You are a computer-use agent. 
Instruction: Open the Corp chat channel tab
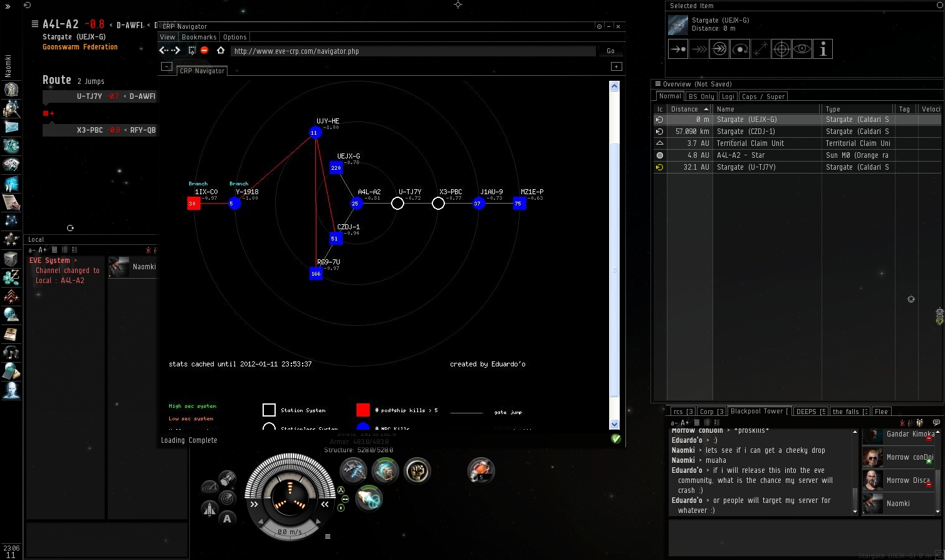tap(712, 412)
